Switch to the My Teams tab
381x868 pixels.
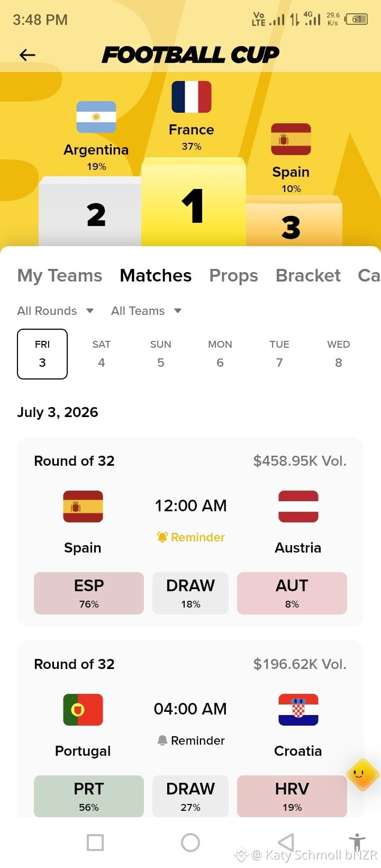tap(60, 275)
